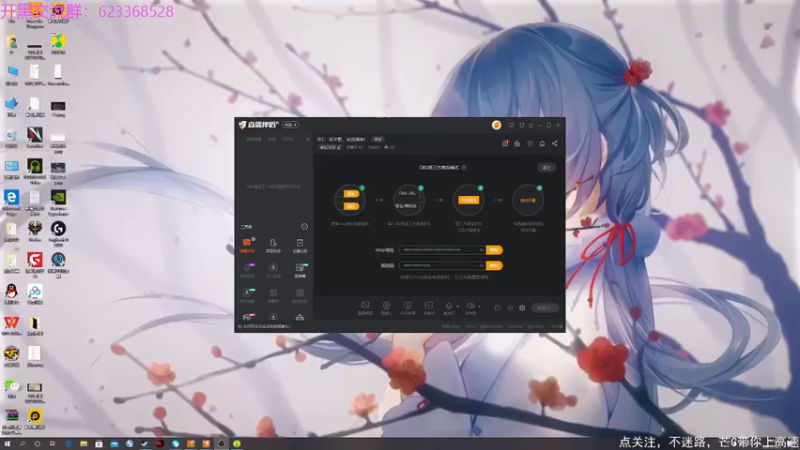Select the QQ penguin desktop icon
Screen dimensions: 800x450
click(x=12, y=294)
